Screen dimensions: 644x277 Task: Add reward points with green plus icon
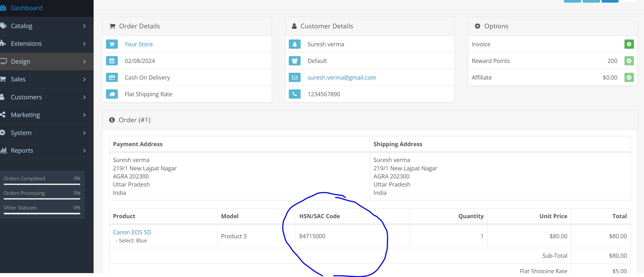click(629, 61)
